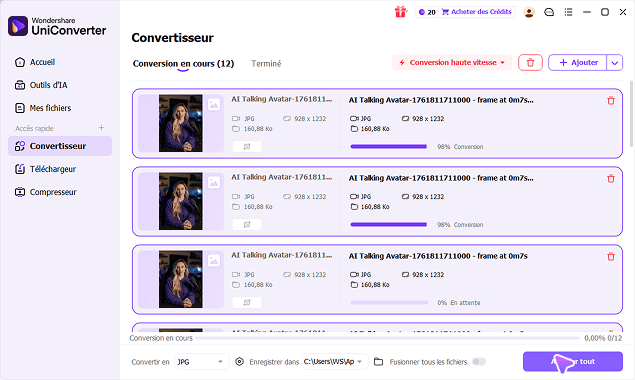This screenshot has height=380, width=635.
Task: Open the user account profile icon
Action: point(529,12)
